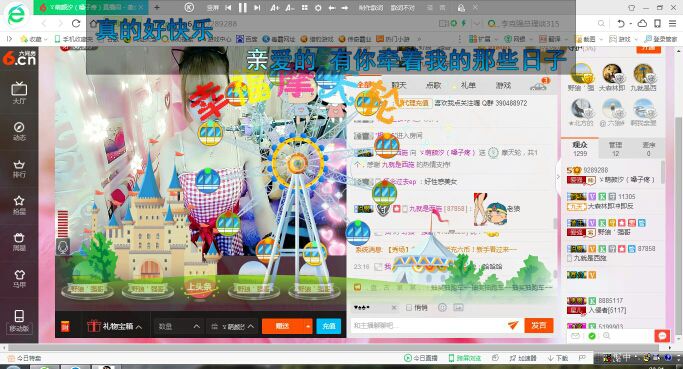Image resolution: width=683 pixels, height=369 pixels.
Task: Click the paper plane send icon
Action: coord(513,325)
